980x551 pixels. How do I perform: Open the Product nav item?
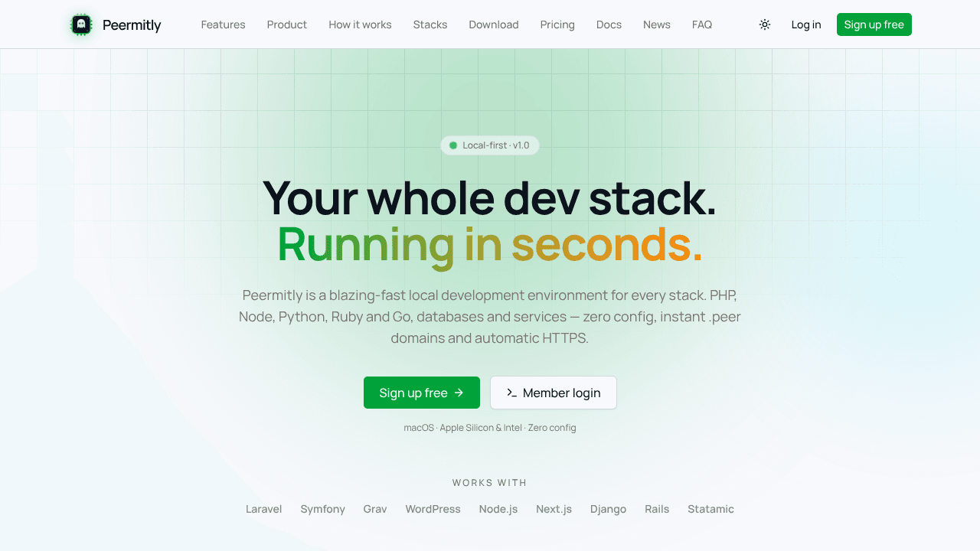(287, 24)
